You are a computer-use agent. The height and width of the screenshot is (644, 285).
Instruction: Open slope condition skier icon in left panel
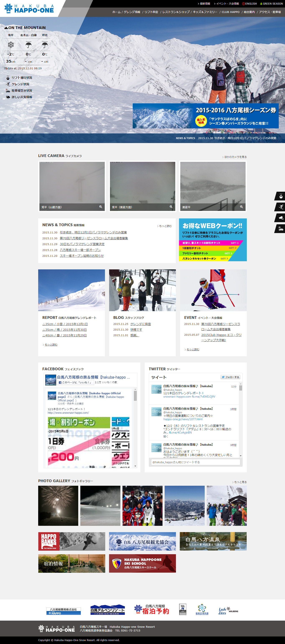pos(8,84)
